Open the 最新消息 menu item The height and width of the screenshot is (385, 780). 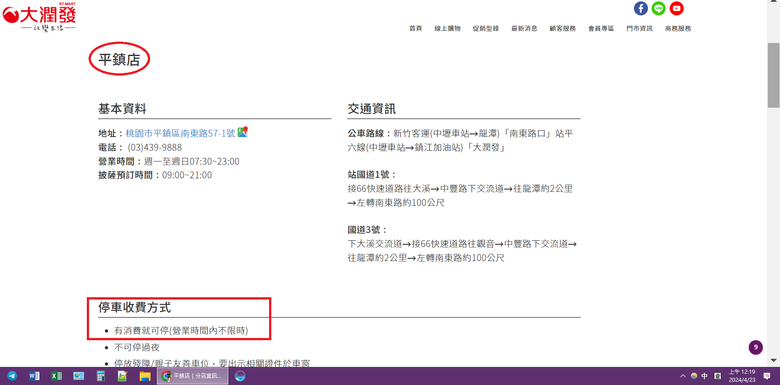(524, 29)
